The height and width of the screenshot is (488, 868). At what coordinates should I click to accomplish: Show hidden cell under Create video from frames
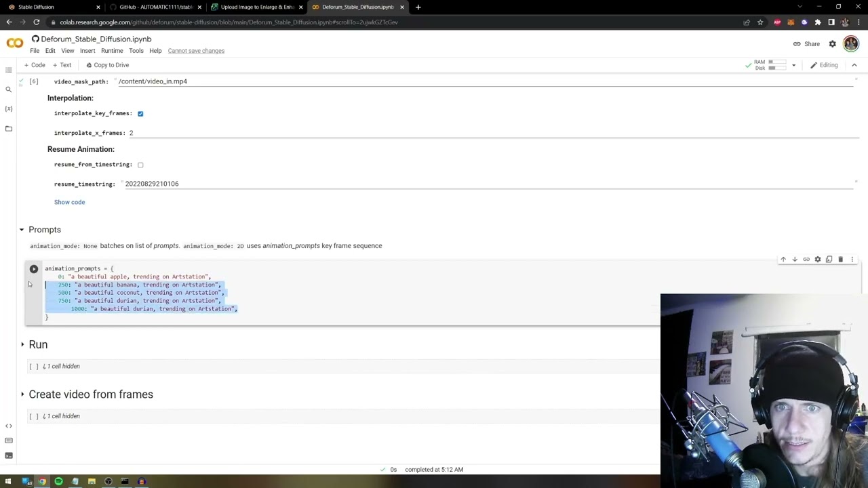(x=61, y=416)
